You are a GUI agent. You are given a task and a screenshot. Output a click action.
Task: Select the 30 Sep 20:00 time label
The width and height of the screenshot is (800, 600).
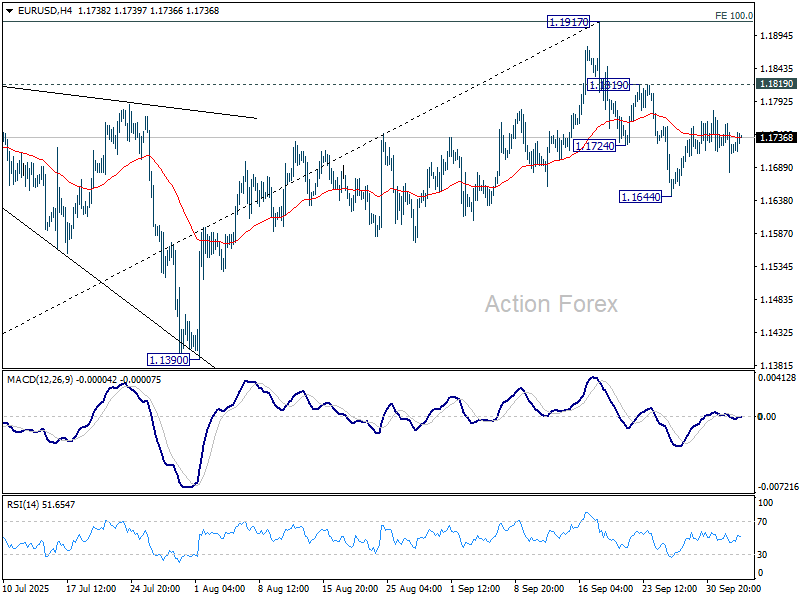(x=733, y=590)
